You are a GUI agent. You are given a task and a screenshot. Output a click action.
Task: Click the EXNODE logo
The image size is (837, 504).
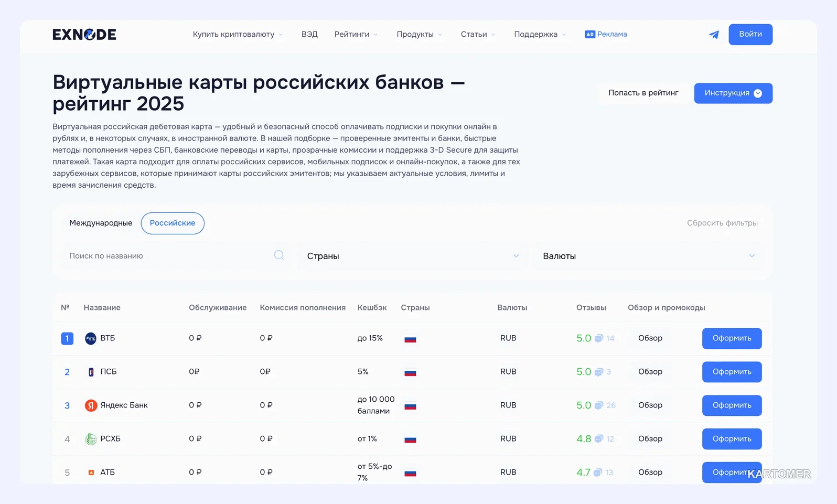pyautogui.click(x=84, y=35)
